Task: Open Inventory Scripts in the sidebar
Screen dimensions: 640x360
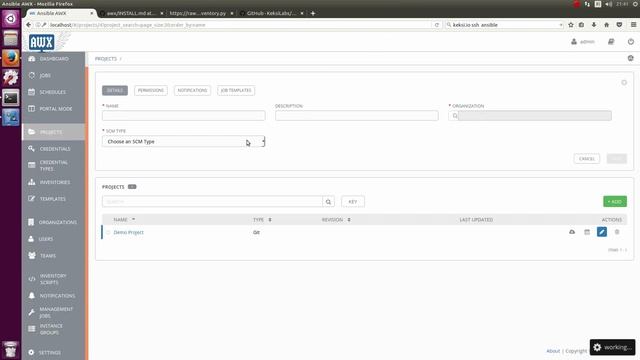Action: [x=53, y=279]
